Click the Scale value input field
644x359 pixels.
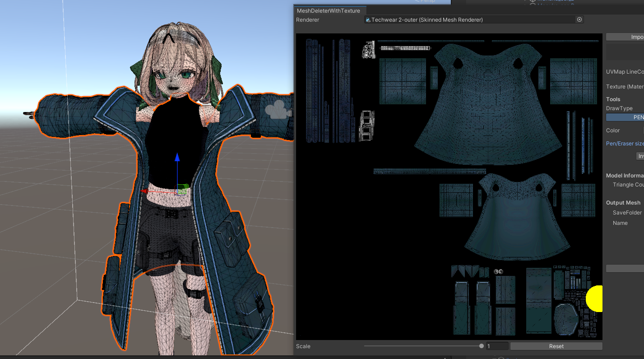[x=496, y=346]
